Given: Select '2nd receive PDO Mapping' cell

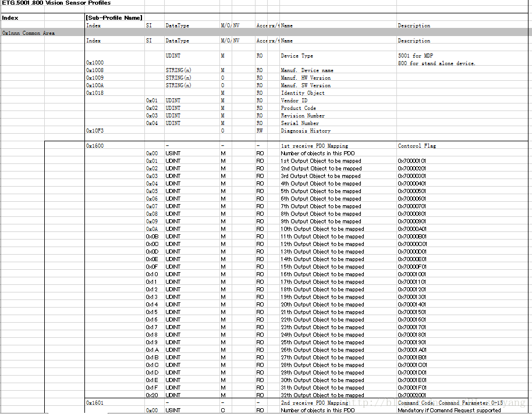Looking at the screenshot, I should (314, 403).
